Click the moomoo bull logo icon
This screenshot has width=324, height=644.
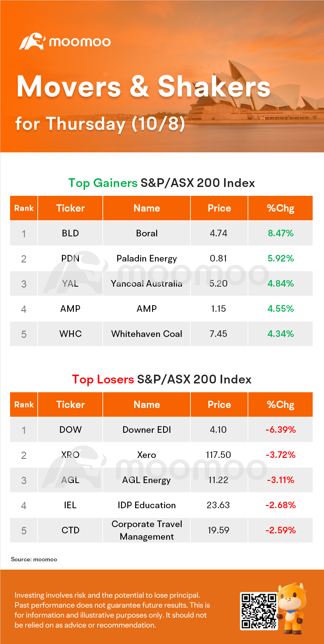(x=32, y=41)
